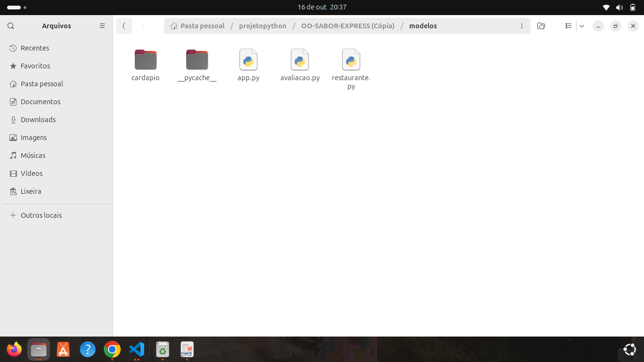Click Outros locais in the sidebar
644x362 pixels.
57,215
